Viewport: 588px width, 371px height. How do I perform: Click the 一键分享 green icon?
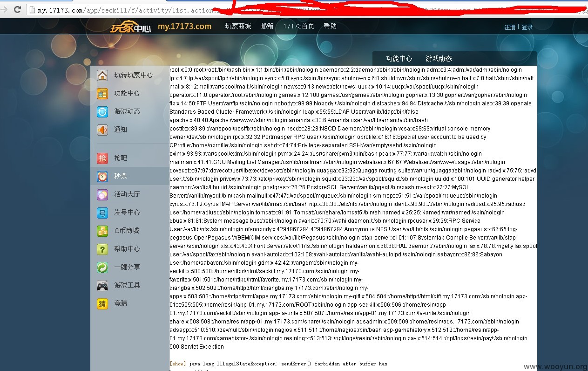click(102, 267)
